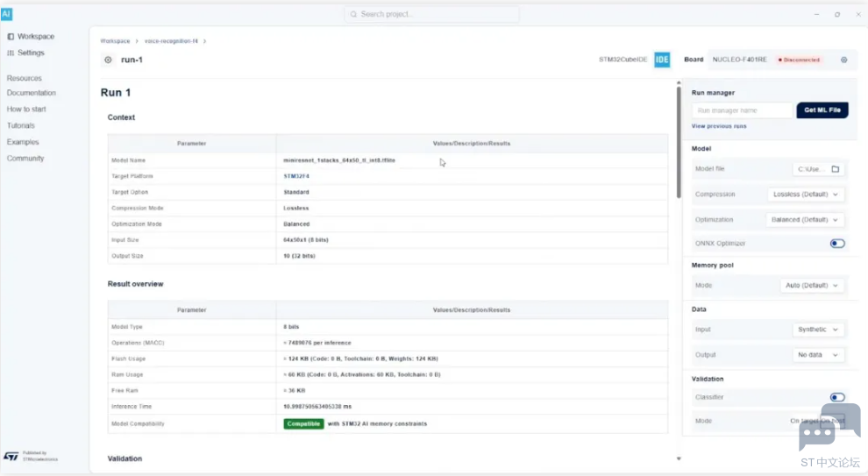Open Documentation resource link
Viewport: 868px width, 476px height.
tap(31, 93)
